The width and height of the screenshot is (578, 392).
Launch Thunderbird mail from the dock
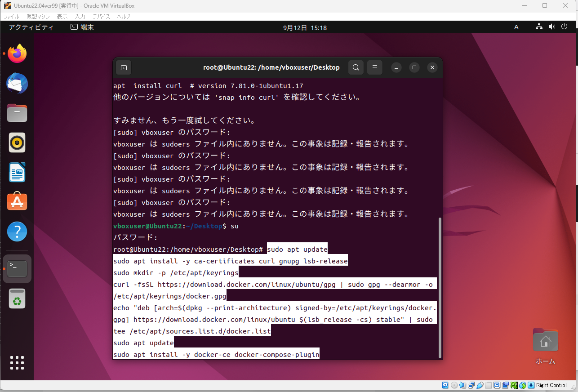[17, 83]
